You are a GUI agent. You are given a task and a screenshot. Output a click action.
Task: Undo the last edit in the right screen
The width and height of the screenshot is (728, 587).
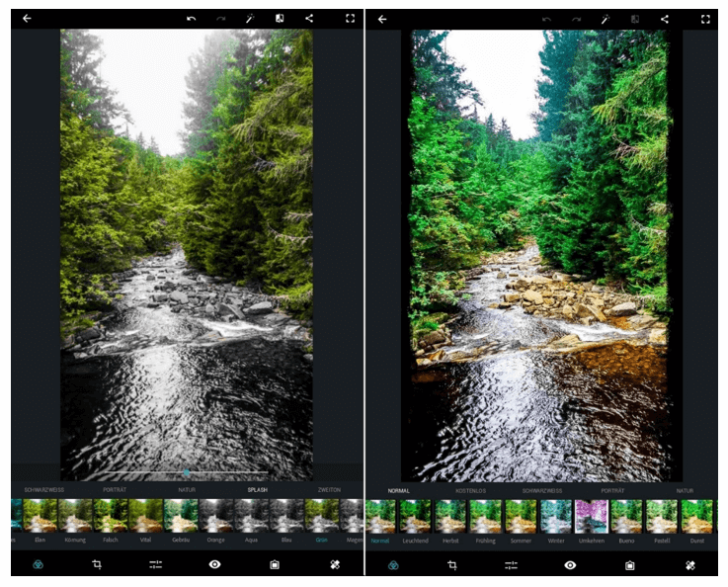click(x=547, y=20)
